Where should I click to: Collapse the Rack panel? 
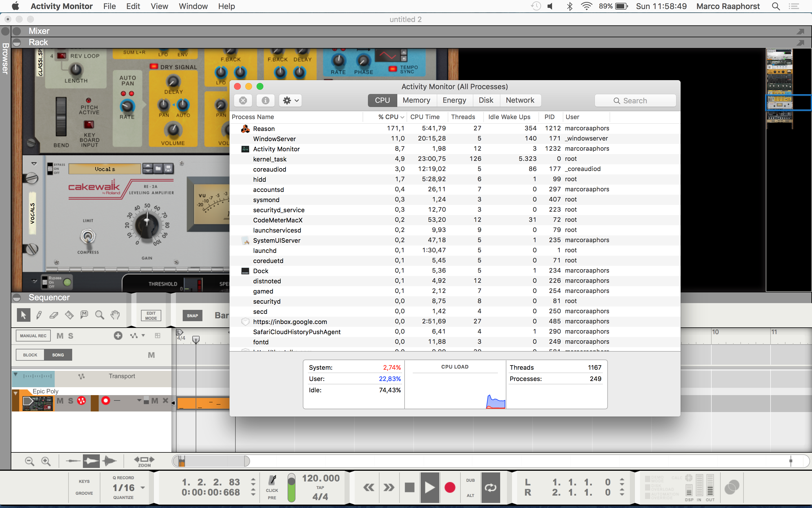[17, 42]
